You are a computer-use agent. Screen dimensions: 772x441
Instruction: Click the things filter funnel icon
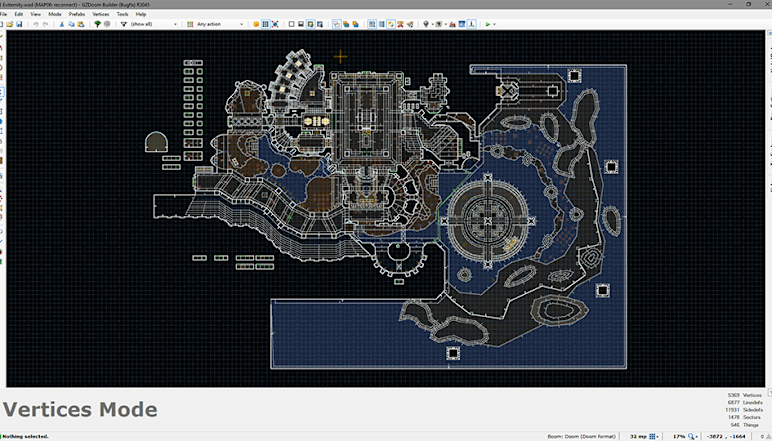(x=124, y=24)
